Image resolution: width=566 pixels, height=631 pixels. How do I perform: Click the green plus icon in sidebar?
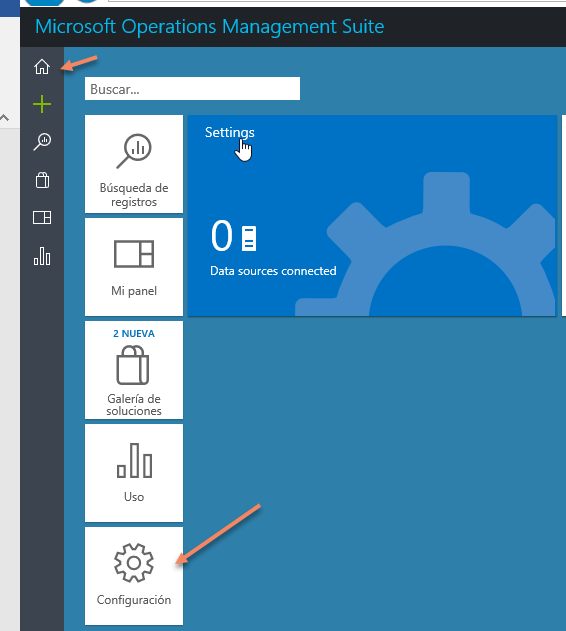pos(42,104)
